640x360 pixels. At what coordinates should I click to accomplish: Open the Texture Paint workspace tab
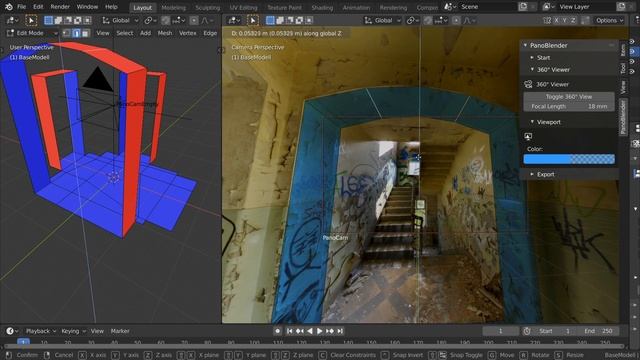[284, 7]
